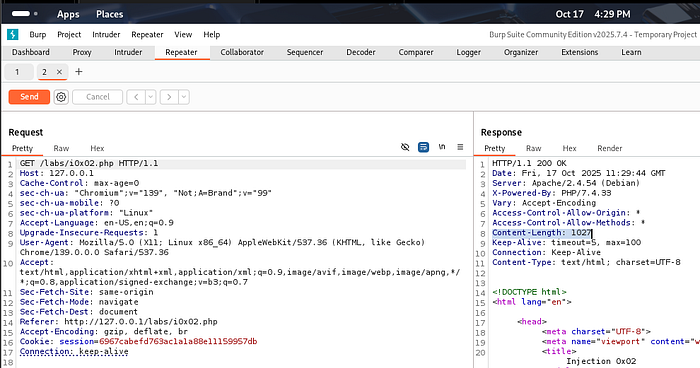The image size is (700, 368).
Task: Switch to the Logger tab
Action: (468, 52)
